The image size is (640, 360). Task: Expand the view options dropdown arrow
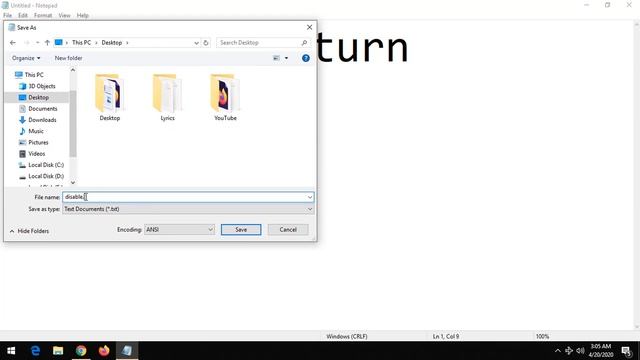[x=286, y=58]
